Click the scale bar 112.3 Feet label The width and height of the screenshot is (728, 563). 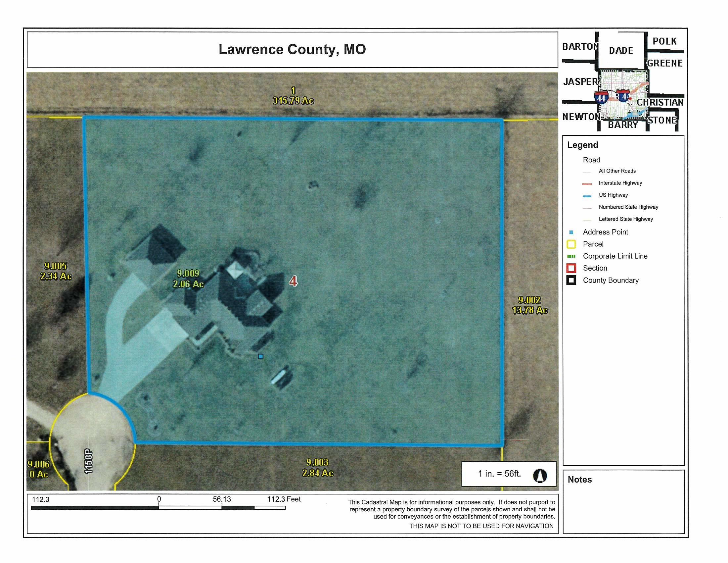(x=284, y=499)
